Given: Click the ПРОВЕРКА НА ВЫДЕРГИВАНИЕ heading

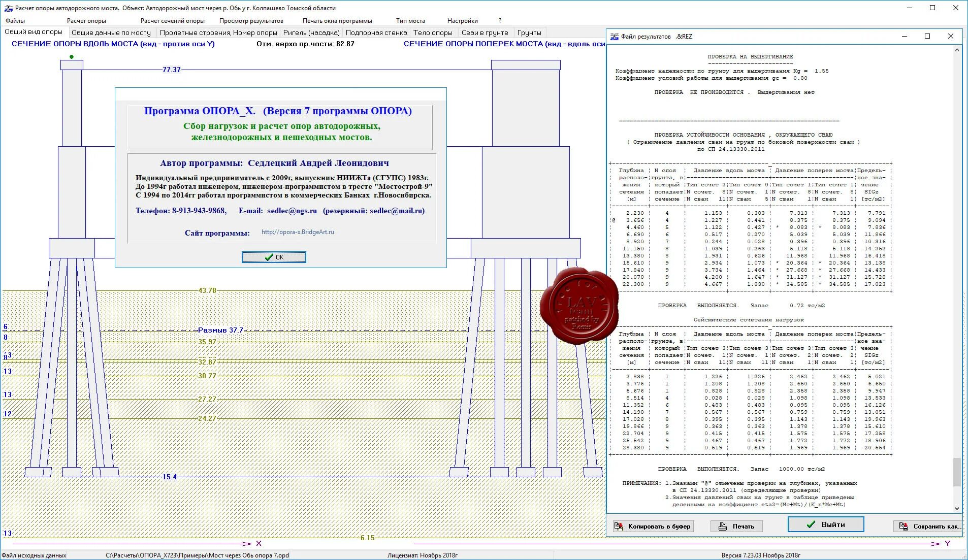Looking at the screenshot, I should 751,57.
